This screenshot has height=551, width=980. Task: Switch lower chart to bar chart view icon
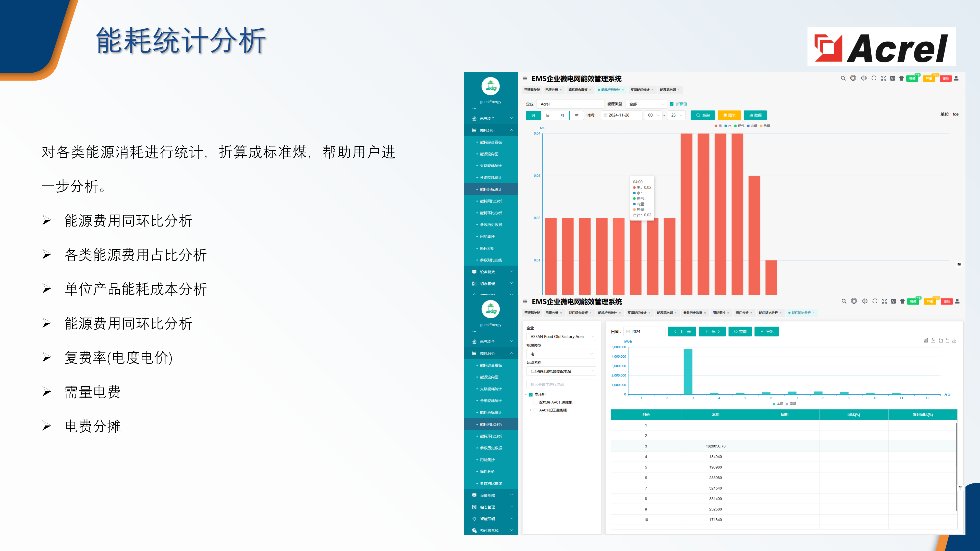click(926, 340)
